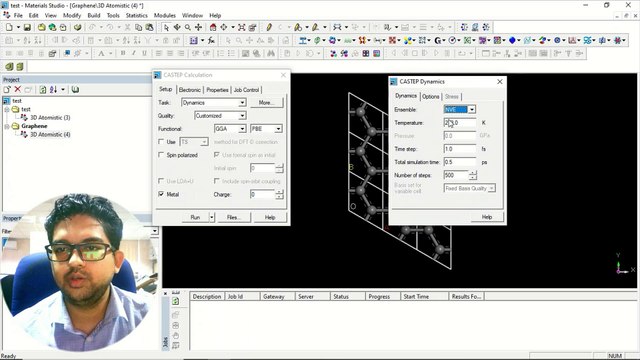Adjust the Number of steps spinner
This screenshot has height=360, width=640.
click(x=473, y=175)
